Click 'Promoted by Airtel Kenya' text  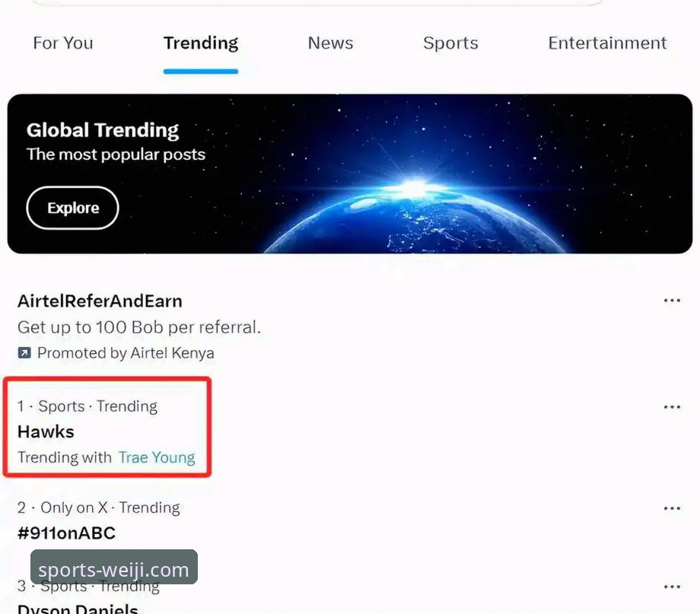126,353
